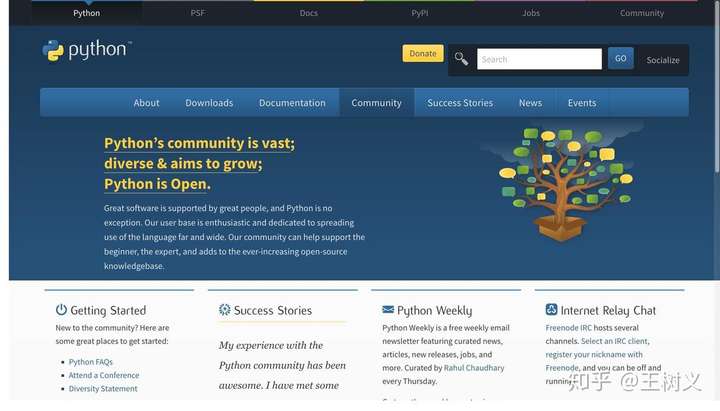Open Attend a Conference link
The height and width of the screenshot is (411, 720).
pos(104,375)
